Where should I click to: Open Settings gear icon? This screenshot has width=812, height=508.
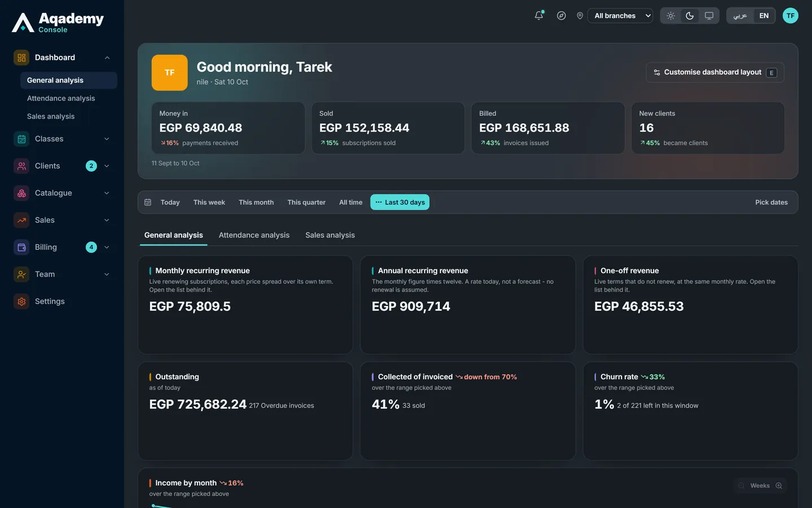click(21, 301)
